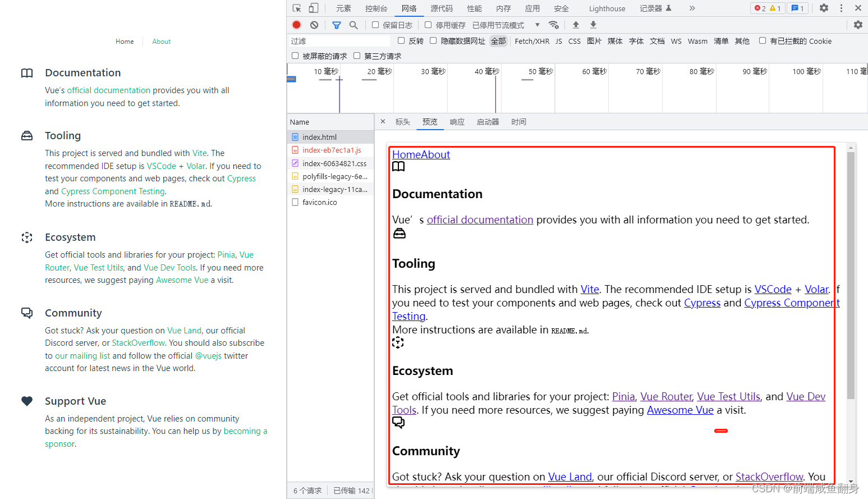Select the 全部 request type filter

(x=498, y=41)
